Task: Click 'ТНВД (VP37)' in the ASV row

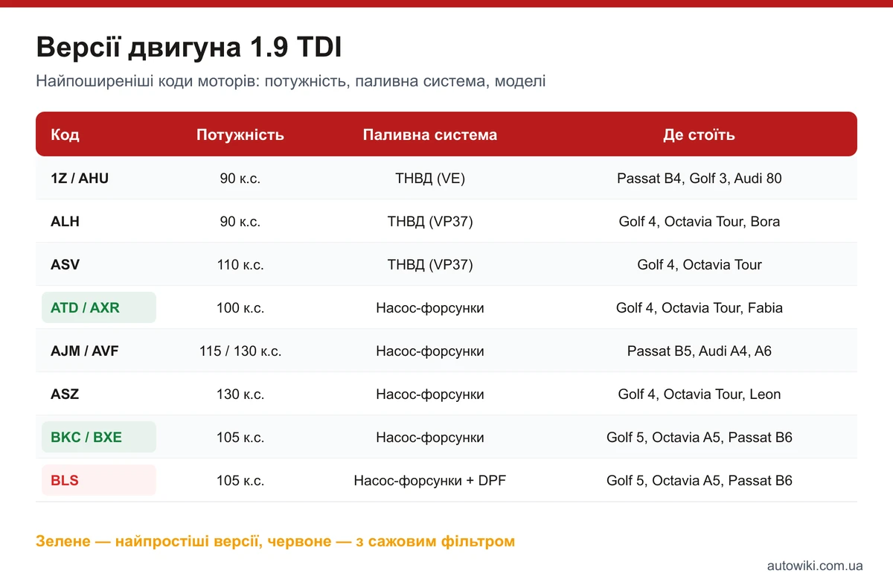Action: click(430, 265)
